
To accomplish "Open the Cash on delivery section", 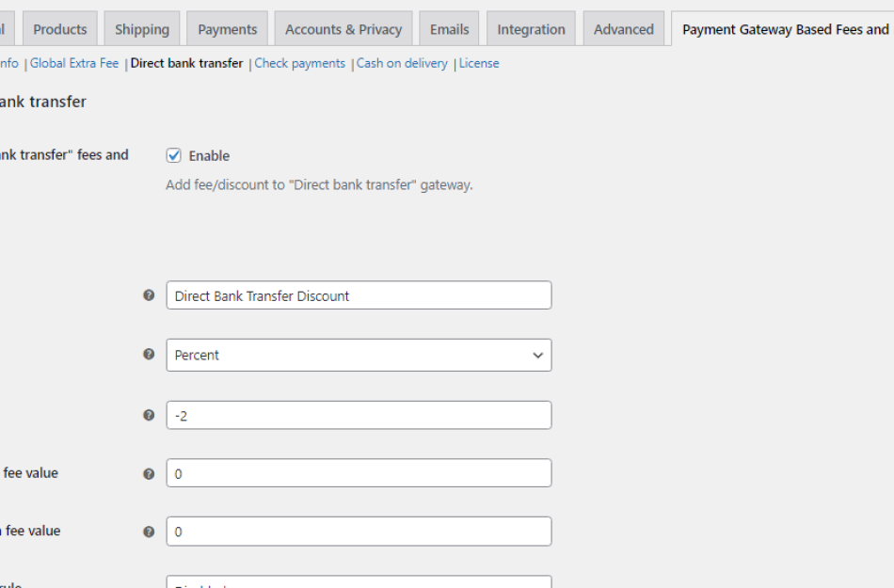I will click(x=402, y=62).
